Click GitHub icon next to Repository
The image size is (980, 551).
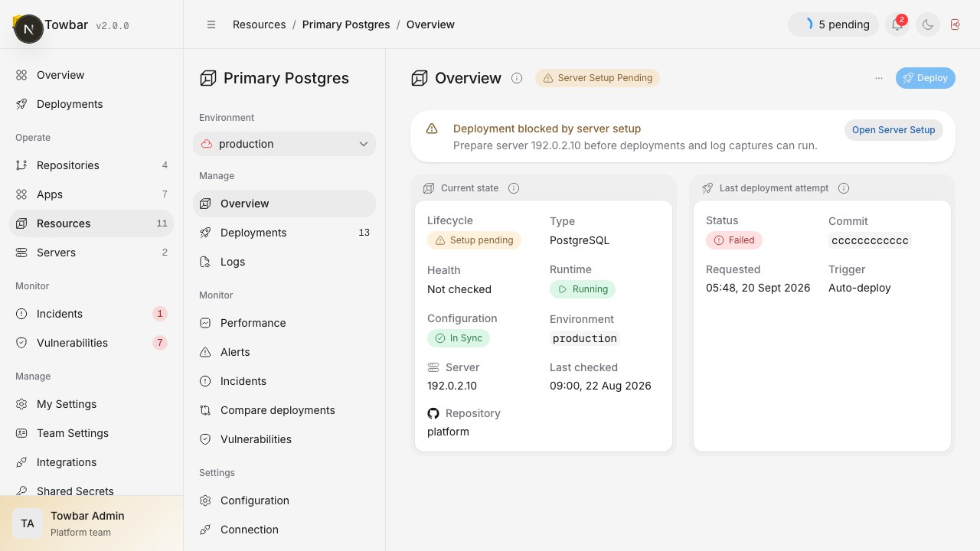click(x=433, y=413)
